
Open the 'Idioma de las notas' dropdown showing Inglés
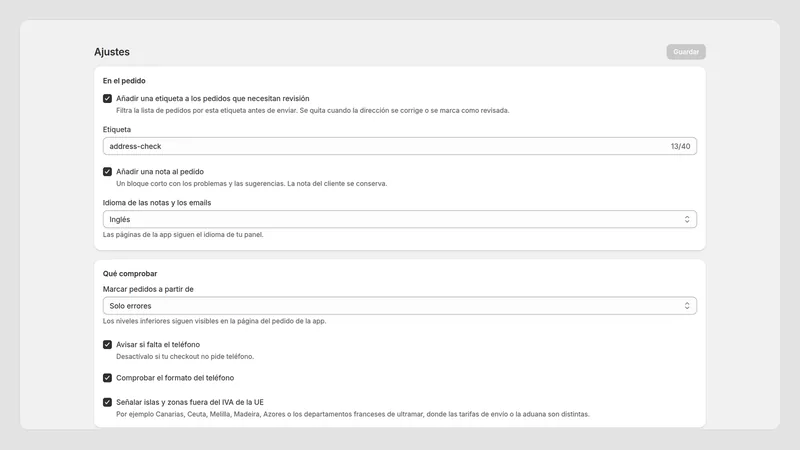coord(399,219)
